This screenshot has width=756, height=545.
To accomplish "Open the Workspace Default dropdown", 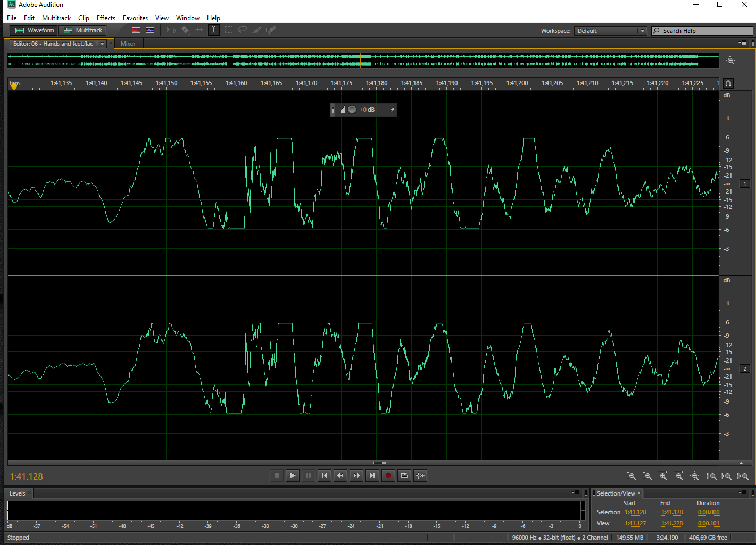I will click(610, 31).
